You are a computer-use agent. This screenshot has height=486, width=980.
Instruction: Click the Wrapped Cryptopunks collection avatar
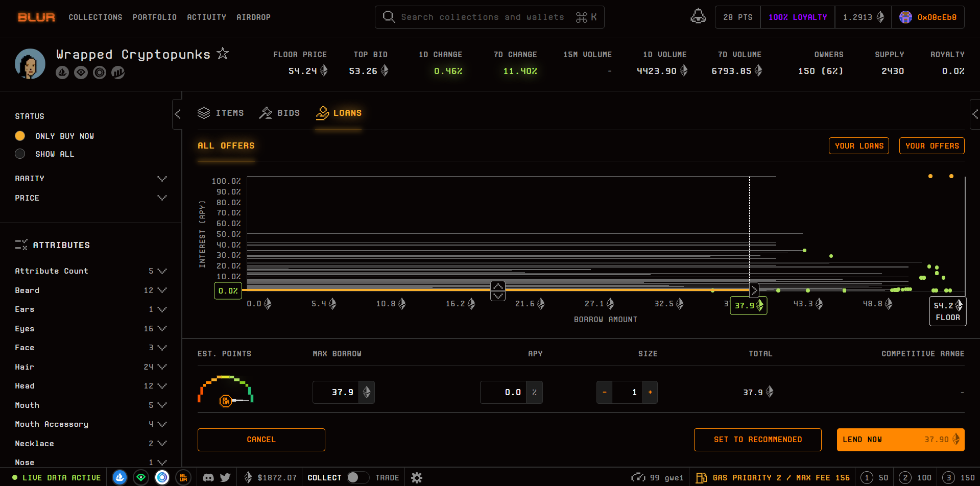30,64
